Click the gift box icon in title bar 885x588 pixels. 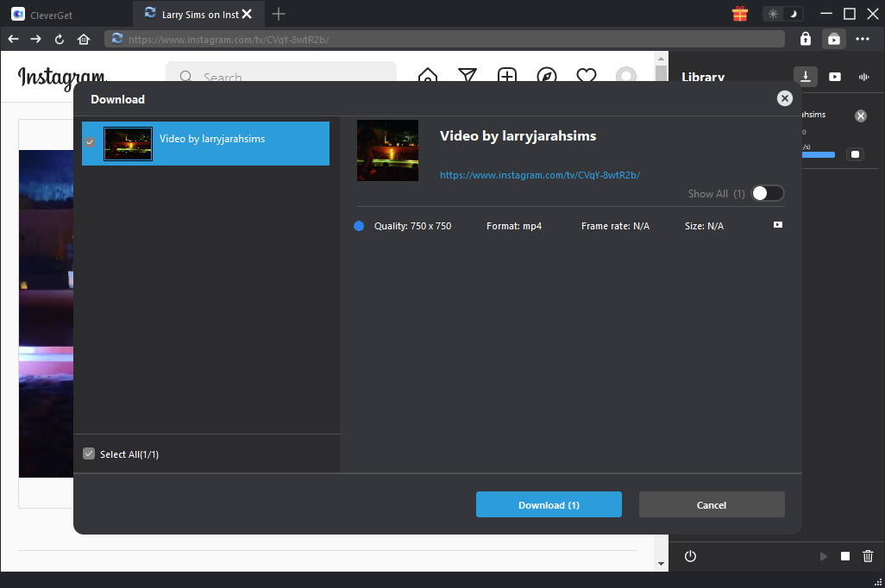tap(739, 14)
